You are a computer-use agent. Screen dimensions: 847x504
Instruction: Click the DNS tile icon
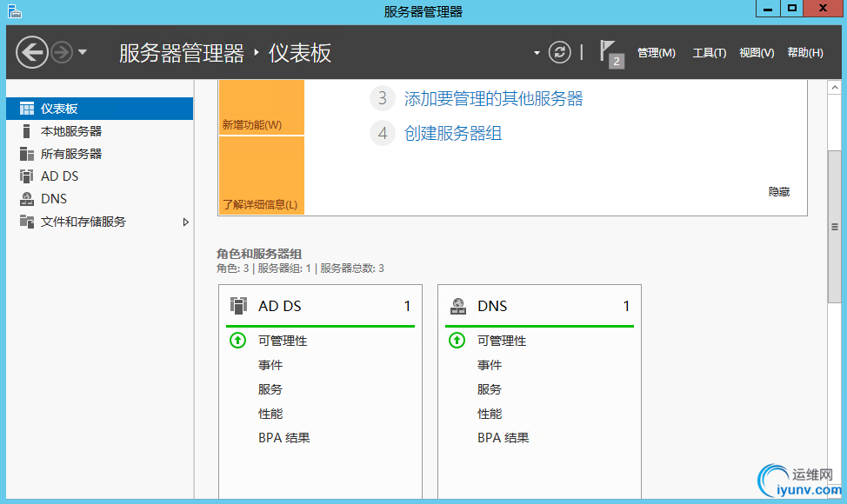(x=457, y=306)
